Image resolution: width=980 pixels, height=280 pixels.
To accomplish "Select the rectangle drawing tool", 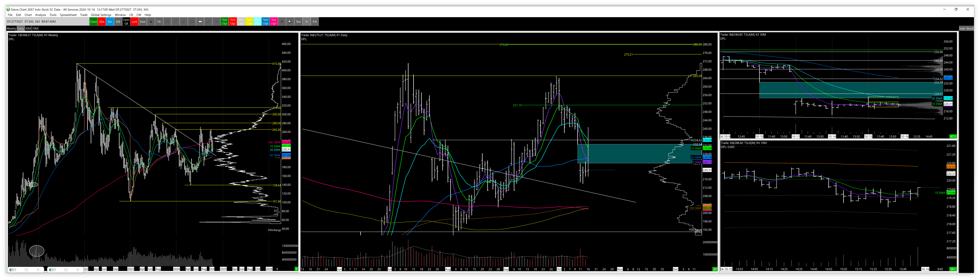I will coord(192,22).
